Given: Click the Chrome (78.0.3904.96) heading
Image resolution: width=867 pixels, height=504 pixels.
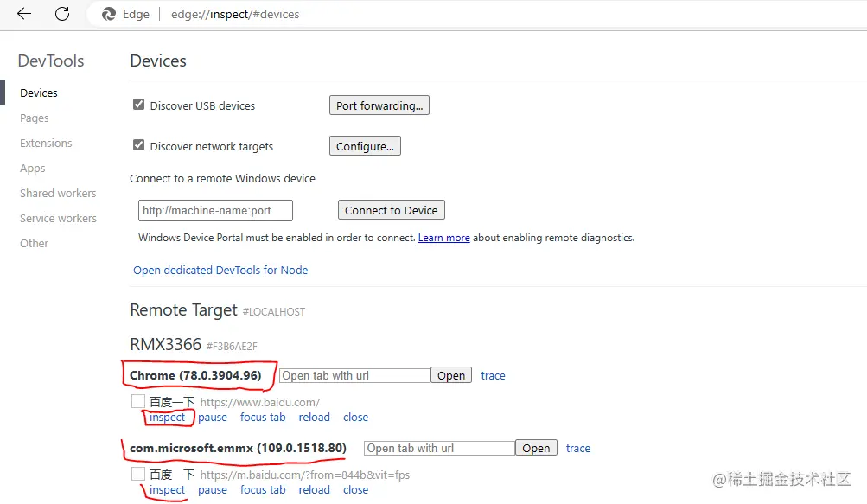Looking at the screenshot, I should coord(195,375).
